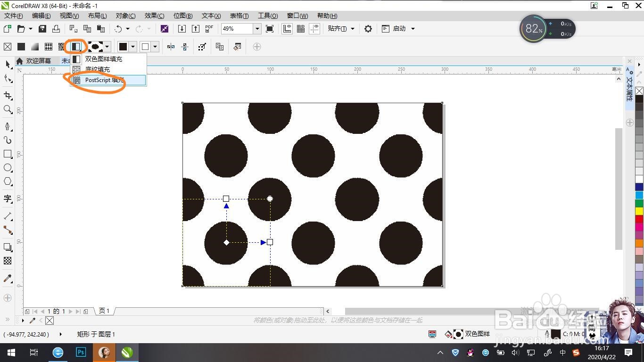Toggle show rulers button
644x362 pixels.
(287, 29)
